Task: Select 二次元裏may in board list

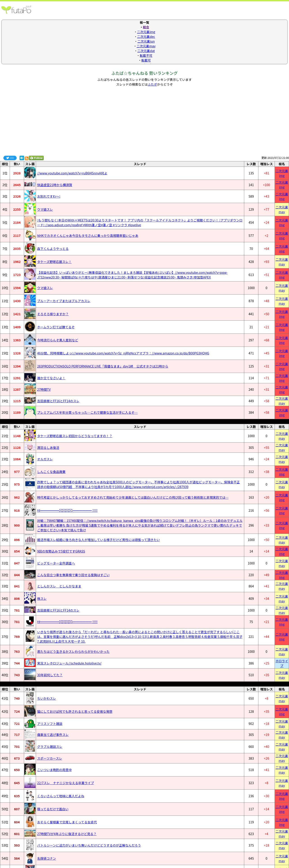Action: pos(146,46)
